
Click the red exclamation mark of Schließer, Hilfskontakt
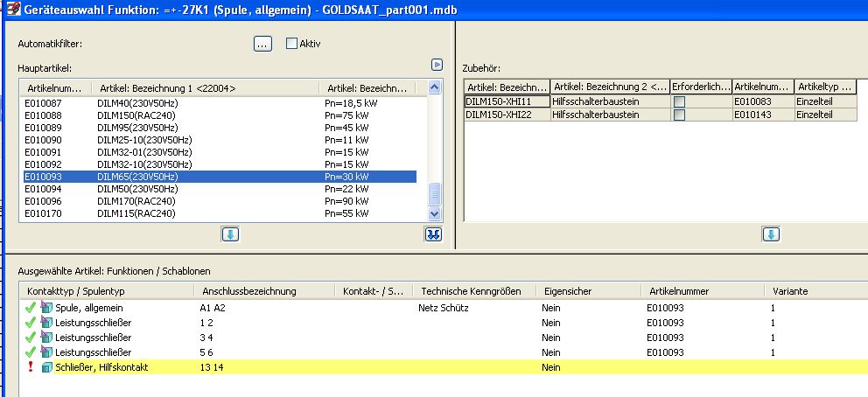pos(31,367)
